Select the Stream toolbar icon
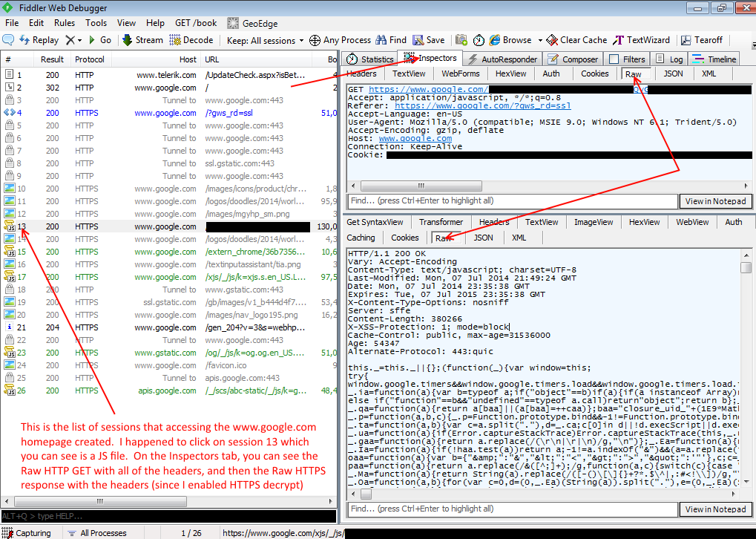The width and height of the screenshot is (756, 539). [x=141, y=39]
